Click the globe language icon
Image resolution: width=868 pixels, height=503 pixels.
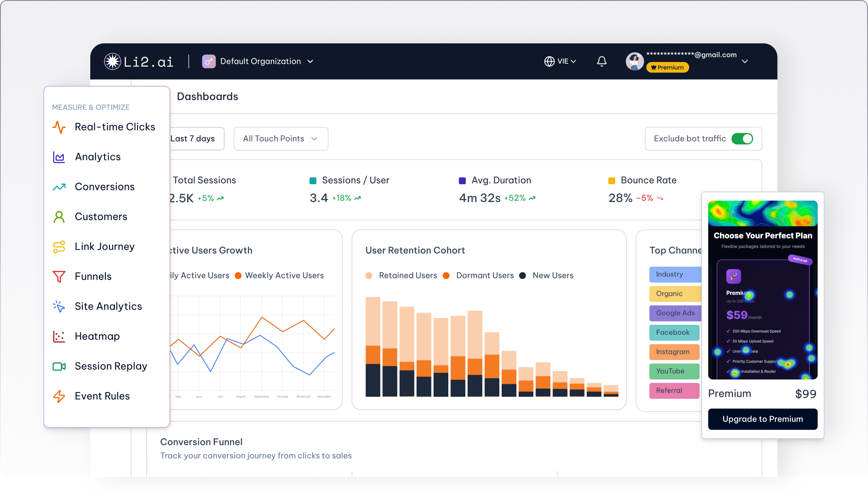pos(549,62)
